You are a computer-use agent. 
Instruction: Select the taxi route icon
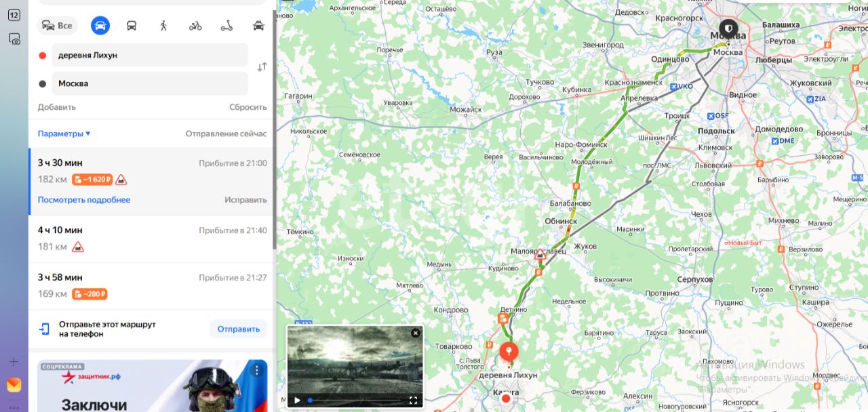point(258,26)
